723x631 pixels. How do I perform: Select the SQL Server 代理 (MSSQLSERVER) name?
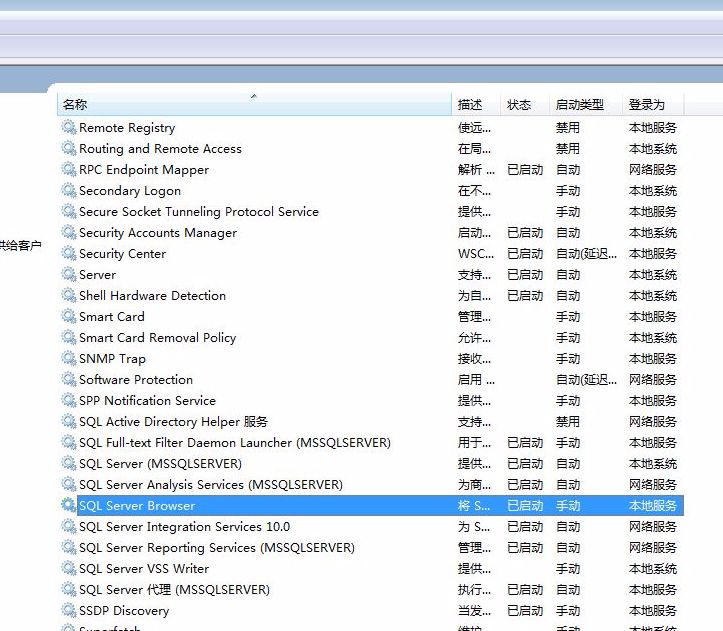click(174, 589)
